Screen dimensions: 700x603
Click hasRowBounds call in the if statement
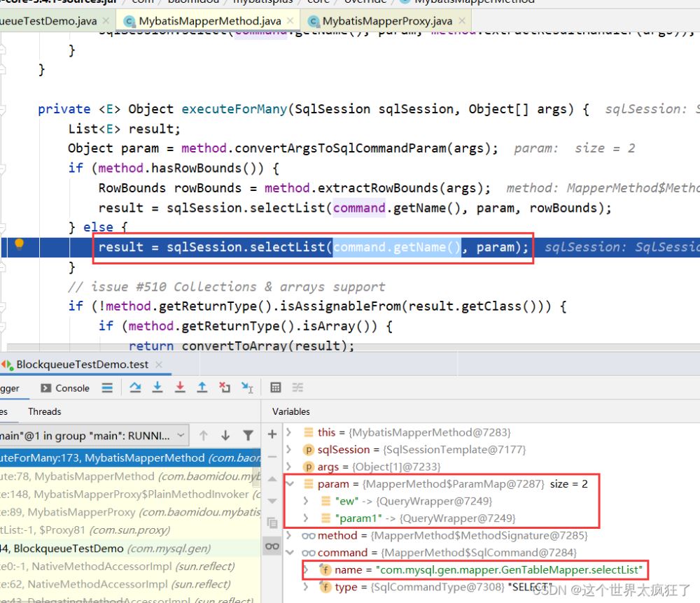coord(197,168)
